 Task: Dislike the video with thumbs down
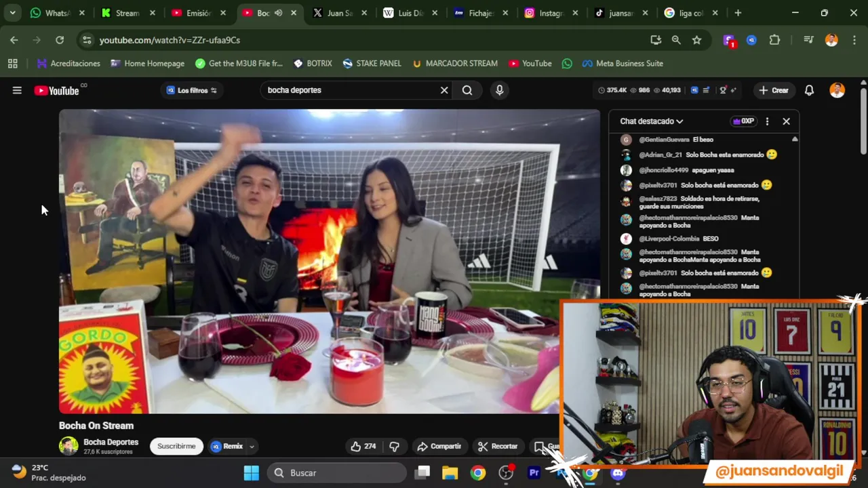pyautogui.click(x=394, y=446)
